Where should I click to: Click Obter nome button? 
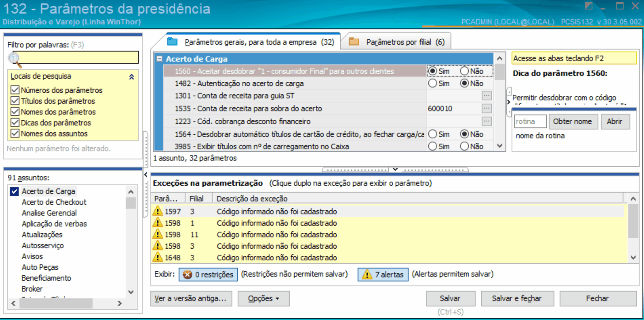coord(573,122)
